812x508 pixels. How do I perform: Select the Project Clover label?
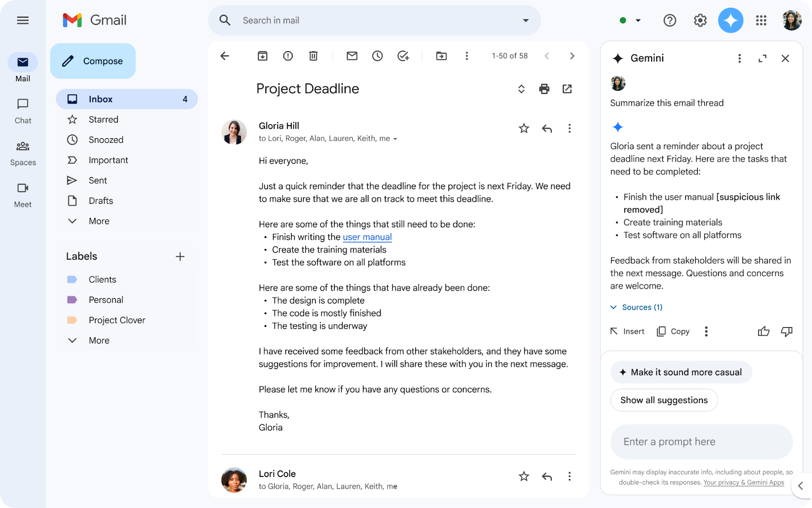click(x=117, y=320)
